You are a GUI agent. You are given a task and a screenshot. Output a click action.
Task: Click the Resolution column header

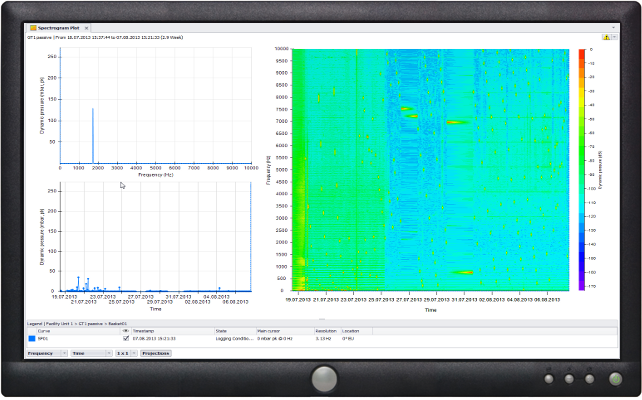pos(326,331)
